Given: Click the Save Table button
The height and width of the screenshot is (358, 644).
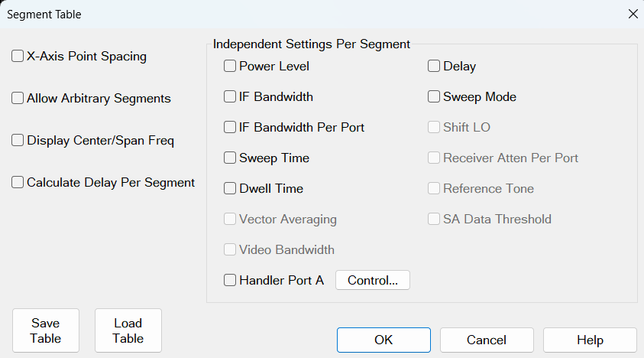Looking at the screenshot, I should pos(46,330).
